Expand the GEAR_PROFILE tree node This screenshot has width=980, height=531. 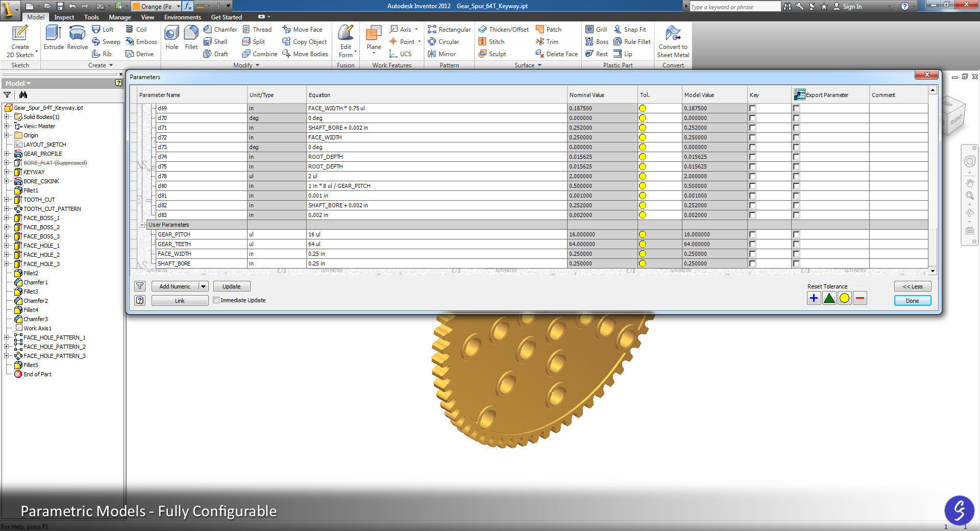7,154
